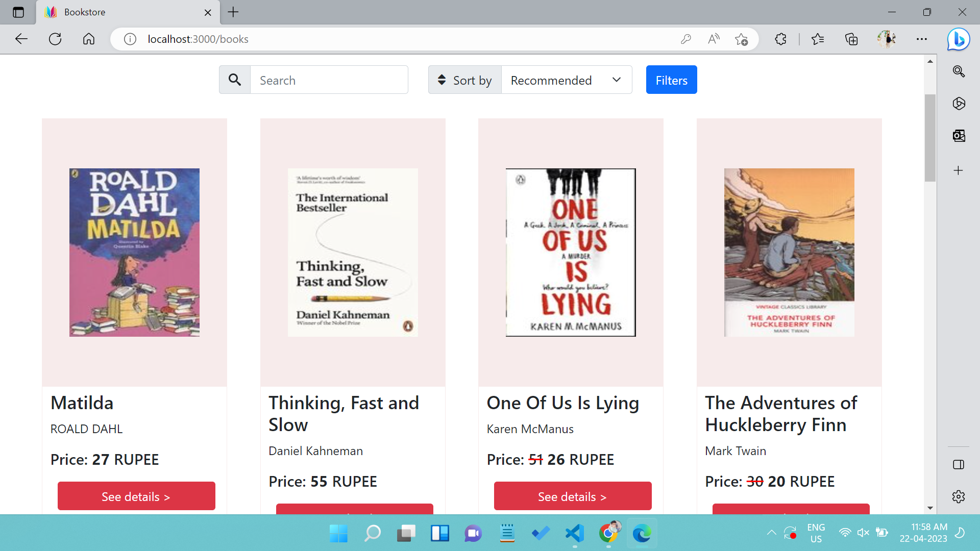Click inside the book Search field
Screen dimensions: 980x551
pos(329,80)
